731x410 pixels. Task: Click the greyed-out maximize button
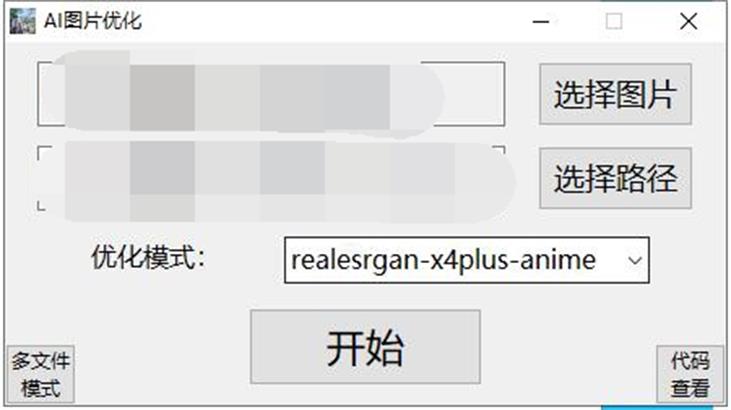point(614,21)
